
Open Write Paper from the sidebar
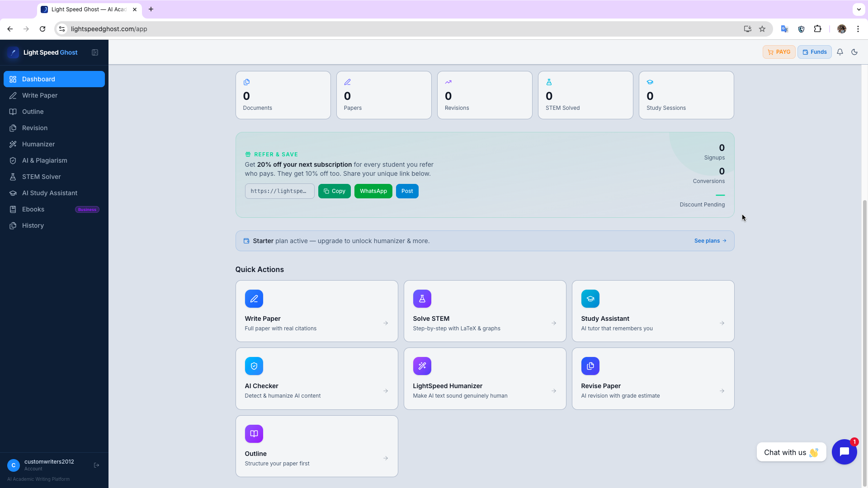[x=54, y=95]
